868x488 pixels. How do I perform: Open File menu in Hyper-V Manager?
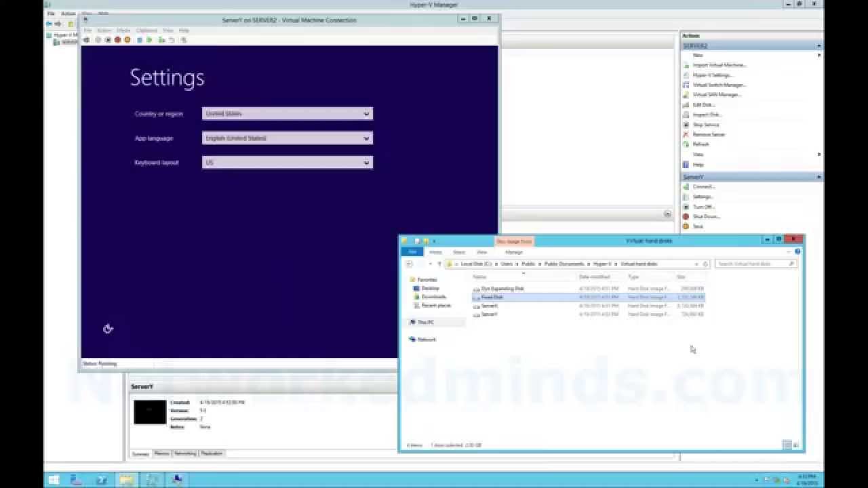51,14
